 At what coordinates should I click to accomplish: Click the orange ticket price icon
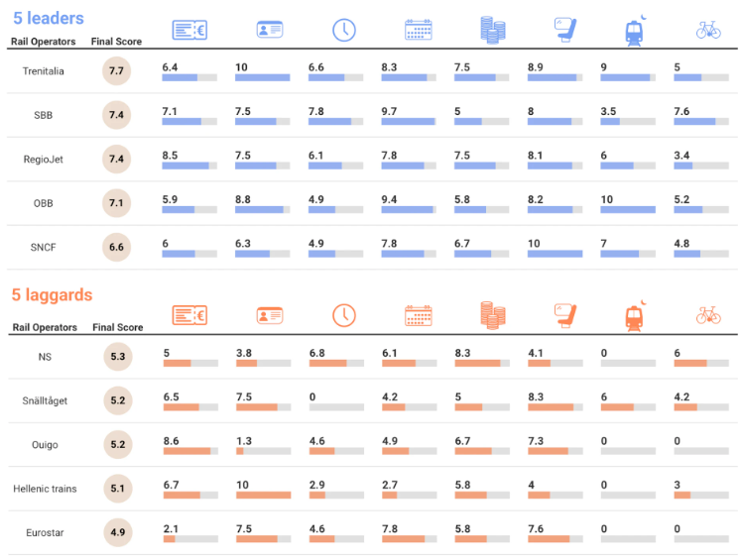[189, 315]
